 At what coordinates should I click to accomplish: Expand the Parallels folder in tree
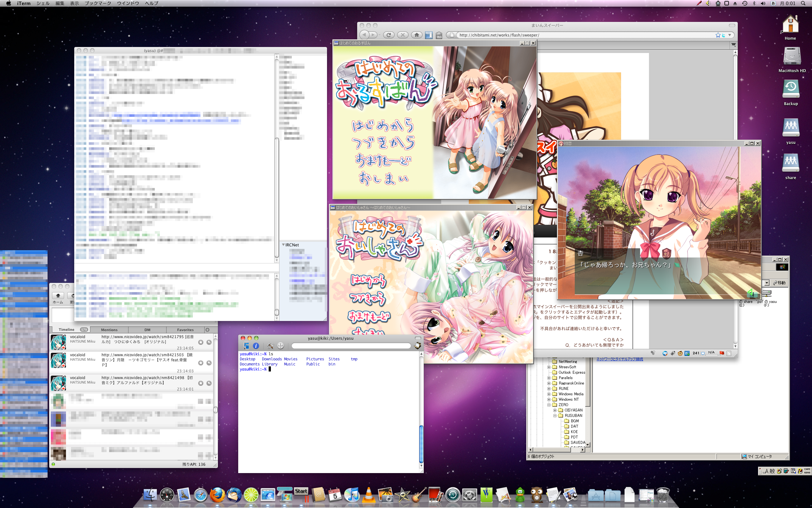click(549, 378)
